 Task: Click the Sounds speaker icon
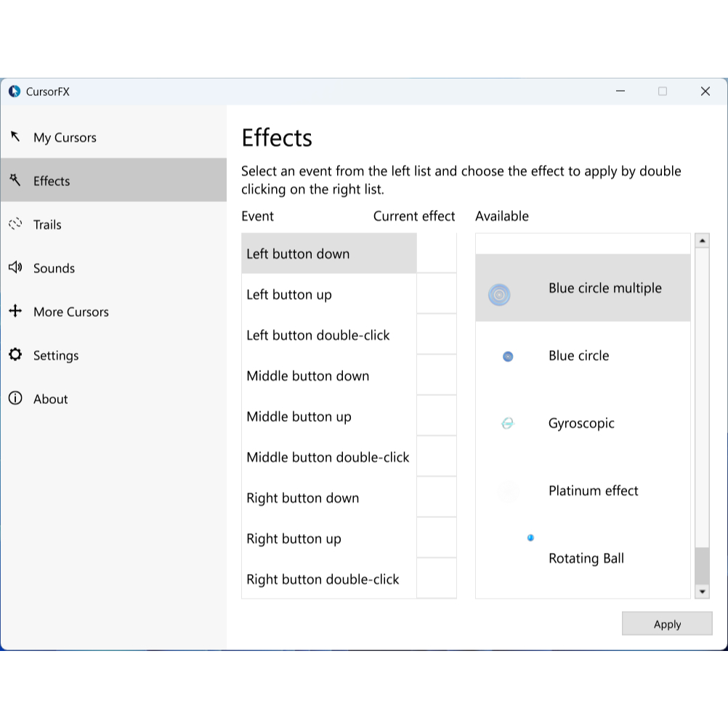coord(15,267)
